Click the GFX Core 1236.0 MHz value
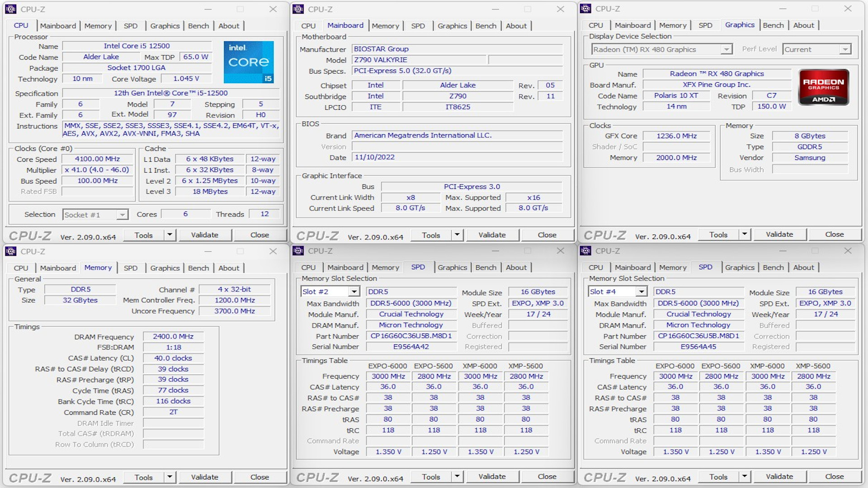Image resolution: width=868 pixels, height=488 pixels. point(677,136)
